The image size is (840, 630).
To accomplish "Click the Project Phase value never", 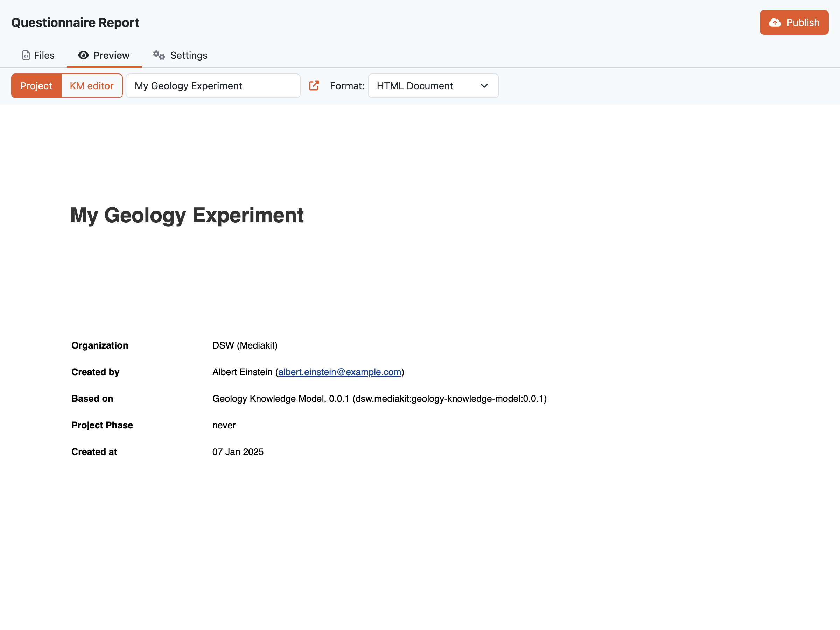I will 224,425.
